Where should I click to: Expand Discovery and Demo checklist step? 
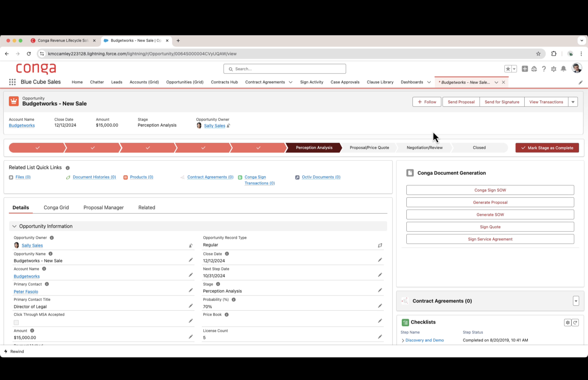tap(403, 340)
